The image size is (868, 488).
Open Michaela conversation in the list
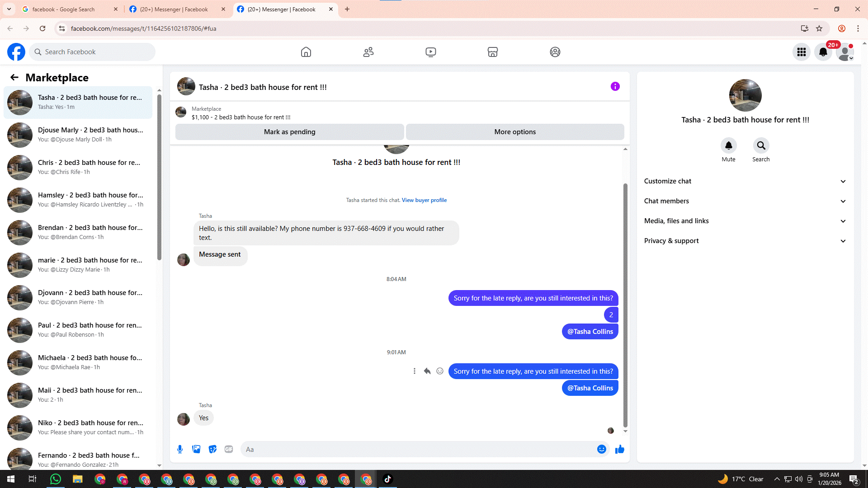click(x=78, y=362)
